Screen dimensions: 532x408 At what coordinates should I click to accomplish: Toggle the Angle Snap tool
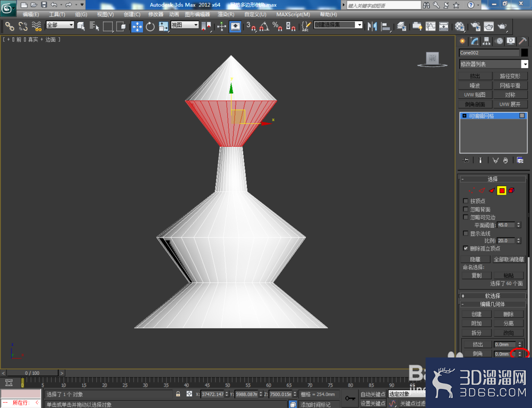[264, 27]
